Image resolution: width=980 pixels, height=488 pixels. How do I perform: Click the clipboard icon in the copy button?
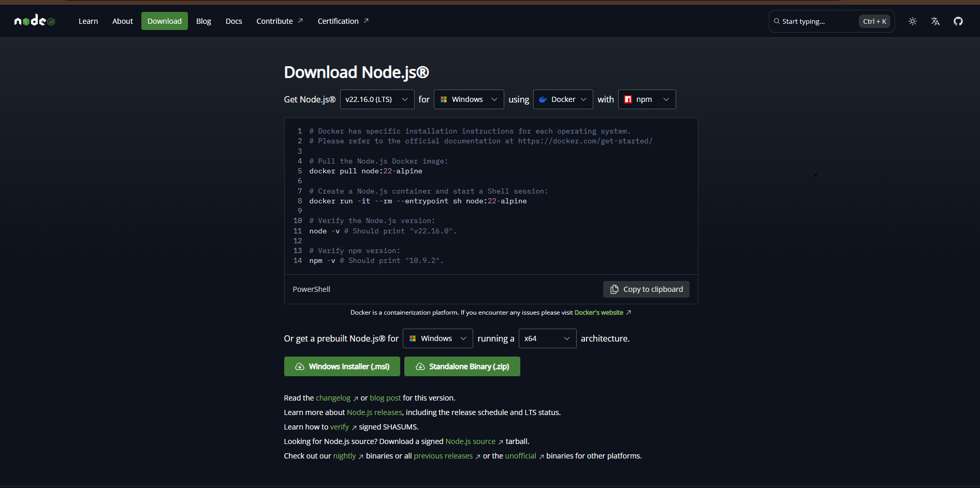point(615,289)
